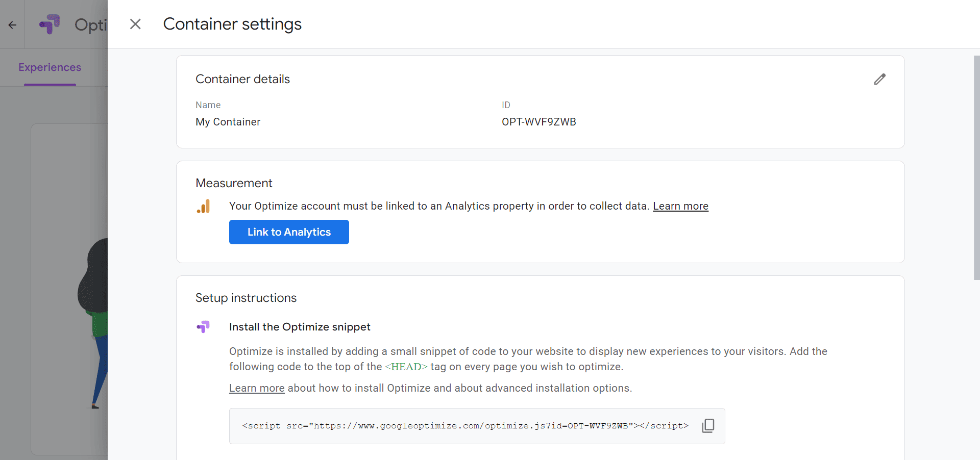Switch to the Experiences tab
Screen dimensions: 980x460
pos(50,67)
